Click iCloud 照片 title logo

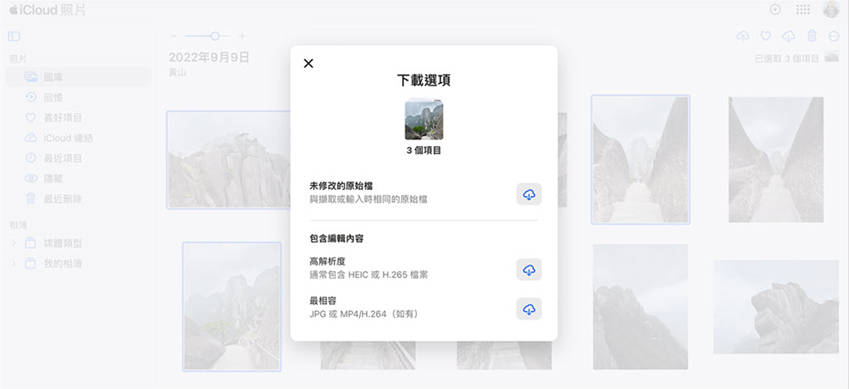pos(47,10)
